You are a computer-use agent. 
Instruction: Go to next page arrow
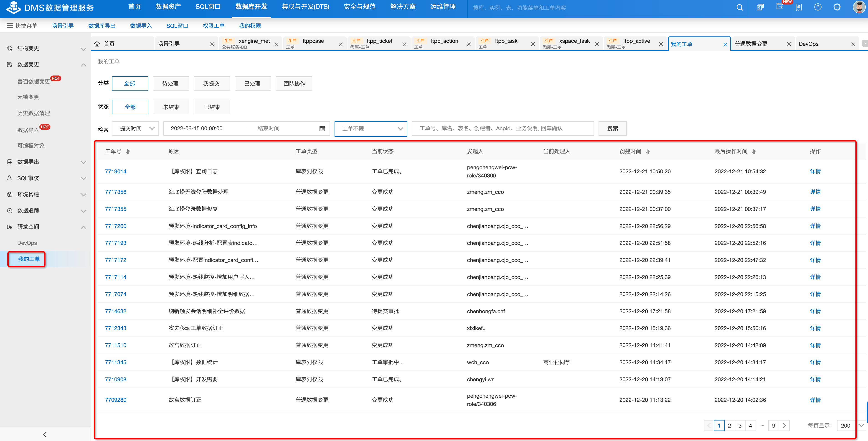tap(784, 426)
